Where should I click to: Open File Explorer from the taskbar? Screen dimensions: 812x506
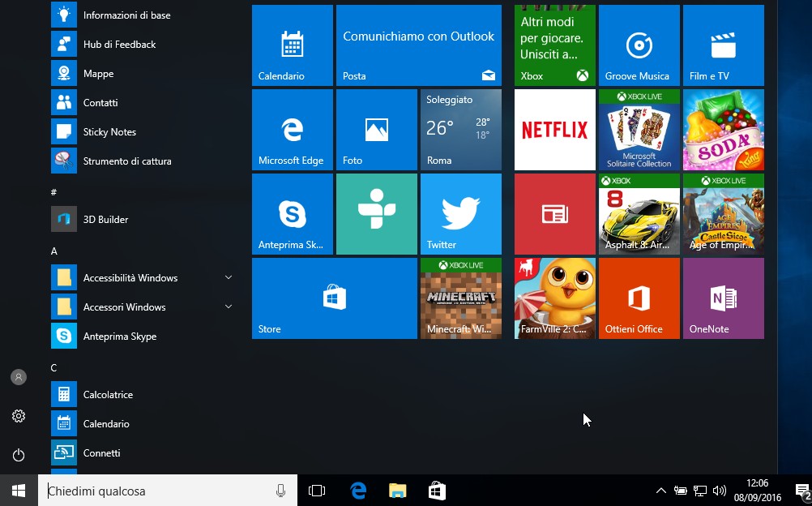[398, 491]
